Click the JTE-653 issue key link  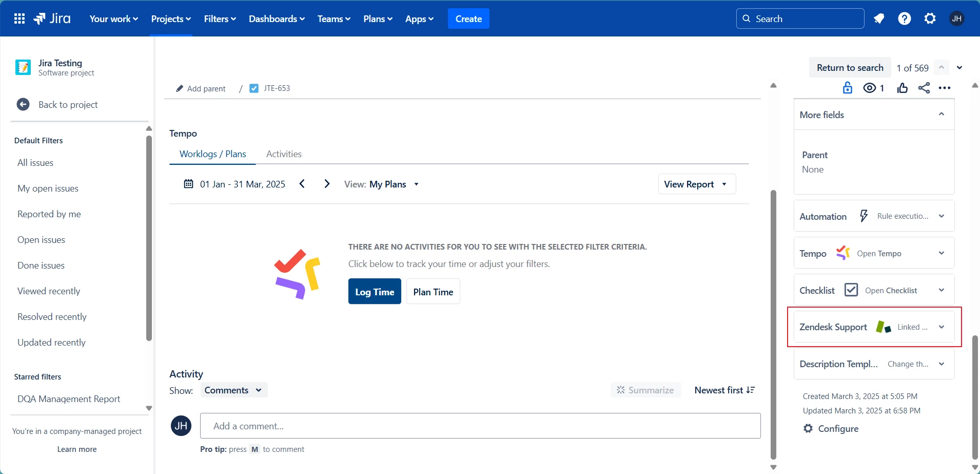(277, 88)
